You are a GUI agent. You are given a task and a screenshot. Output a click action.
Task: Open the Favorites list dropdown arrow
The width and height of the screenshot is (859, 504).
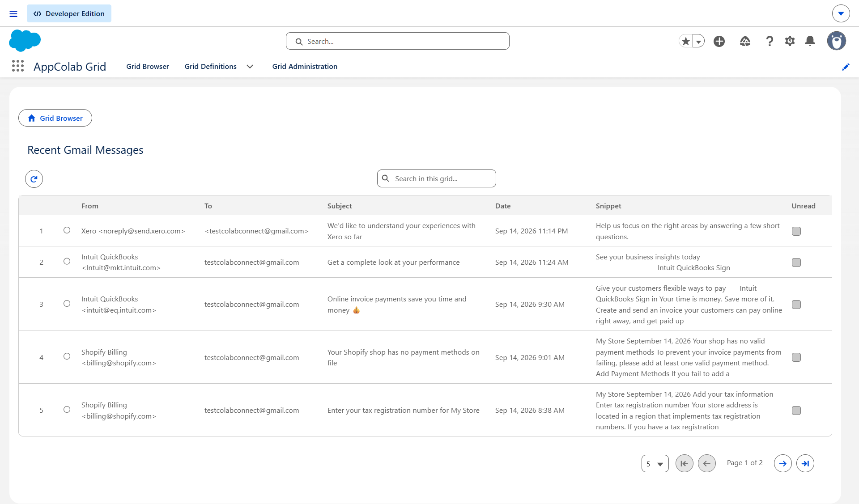698,41
